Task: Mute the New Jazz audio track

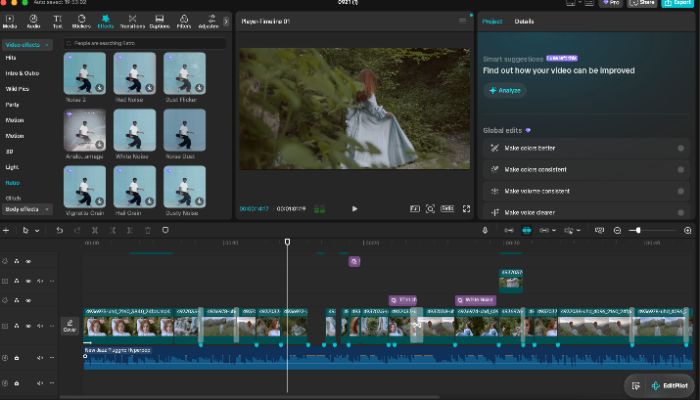Action: (x=40, y=358)
